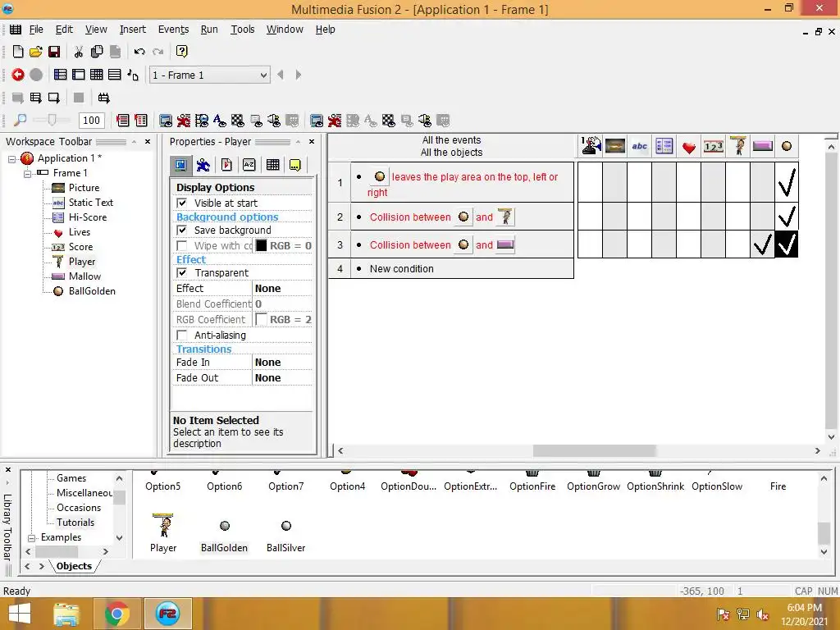Viewport: 840px width, 630px height.
Task: Click event 2 checkmark under BallGolden column
Action: coord(787,217)
